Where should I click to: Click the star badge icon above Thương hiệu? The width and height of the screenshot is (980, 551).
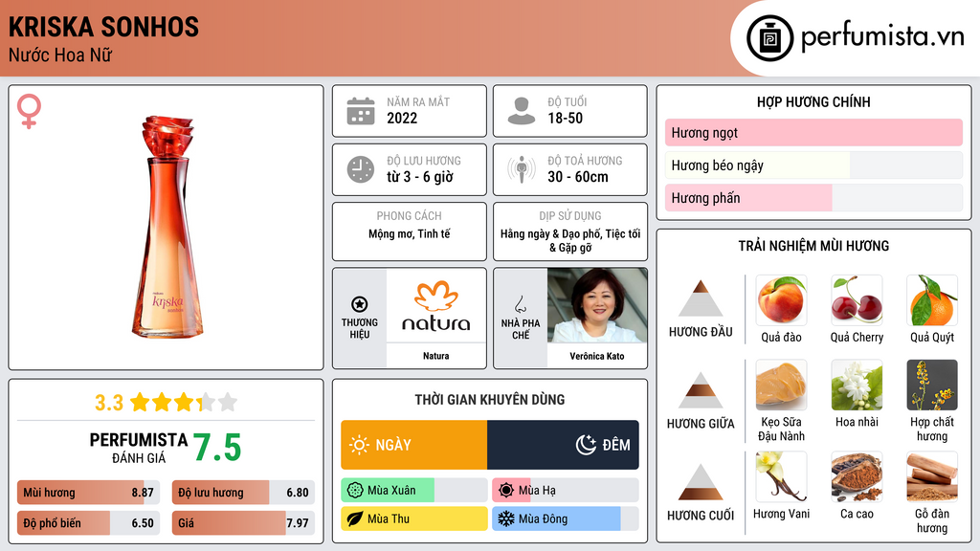[x=360, y=304]
